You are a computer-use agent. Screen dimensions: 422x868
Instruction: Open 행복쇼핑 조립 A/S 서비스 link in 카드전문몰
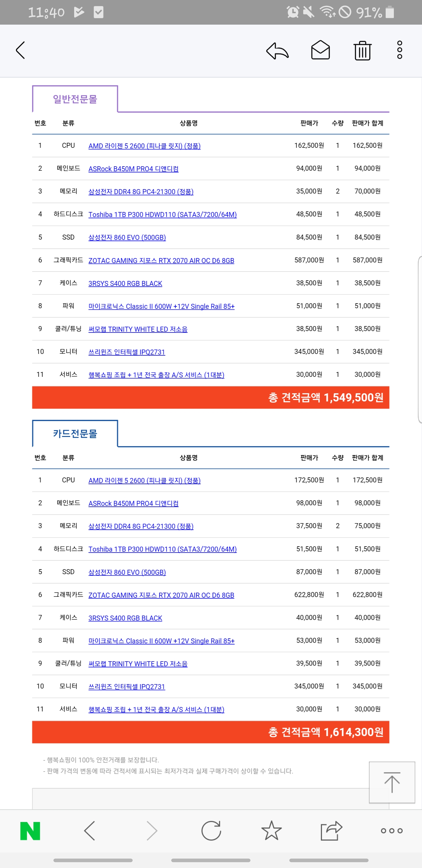(156, 710)
